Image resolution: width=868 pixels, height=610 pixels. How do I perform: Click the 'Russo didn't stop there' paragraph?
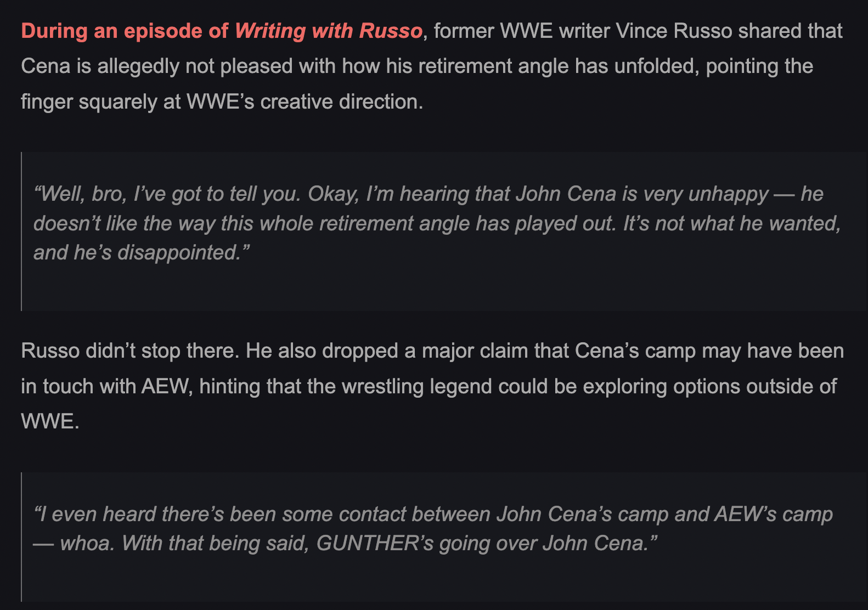(129, 351)
